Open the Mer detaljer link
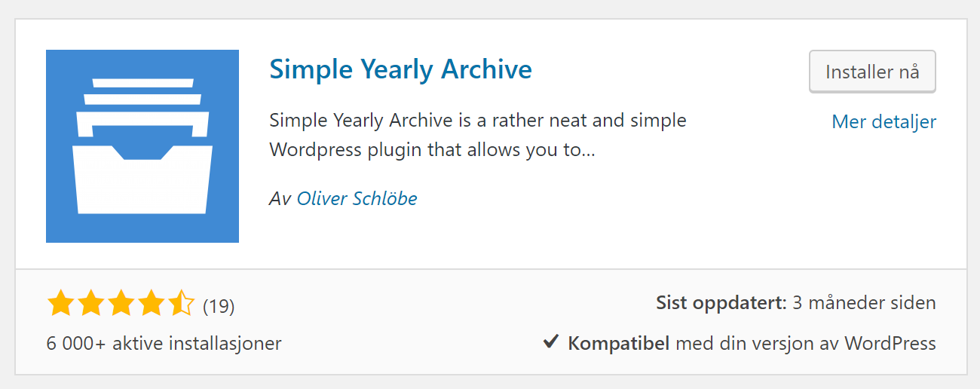980x389 pixels. [884, 121]
